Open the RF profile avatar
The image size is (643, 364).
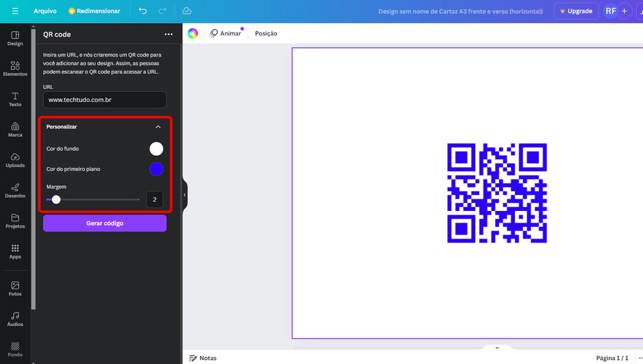tap(611, 11)
